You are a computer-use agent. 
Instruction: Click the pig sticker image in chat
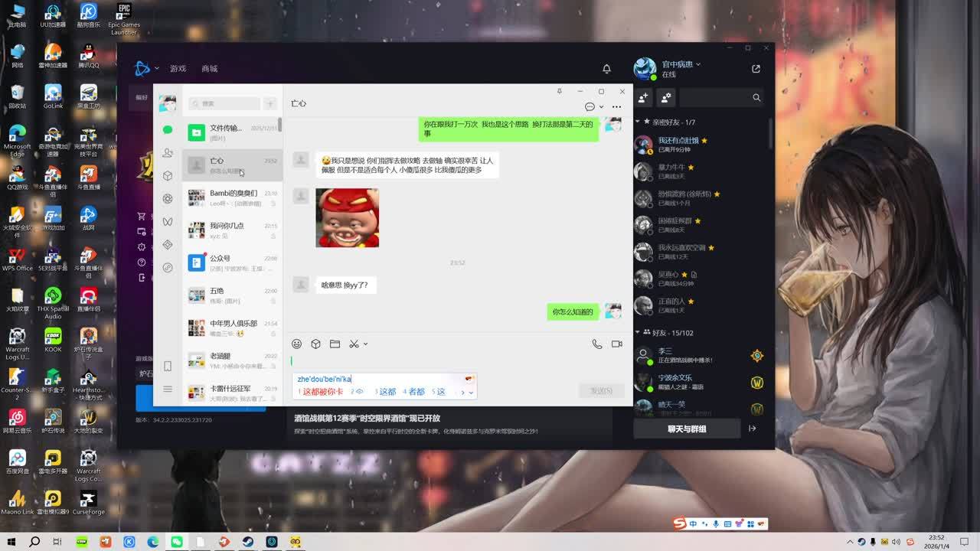coord(347,217)
